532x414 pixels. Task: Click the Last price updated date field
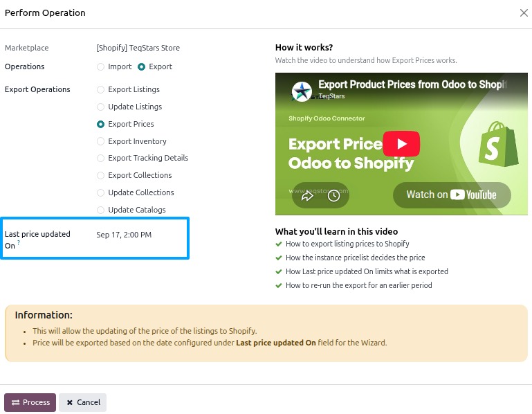click(x=124, y=235)
